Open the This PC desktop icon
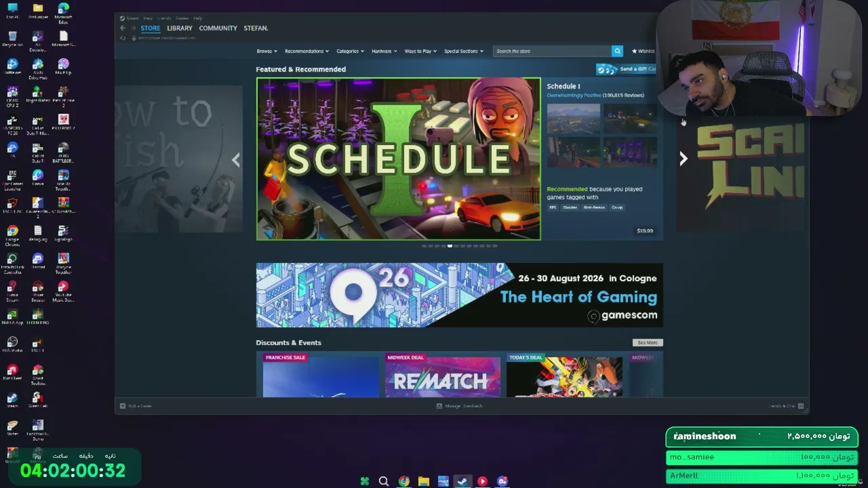The width and height of the screenshot is (868, 488). [x=12, y=11]
